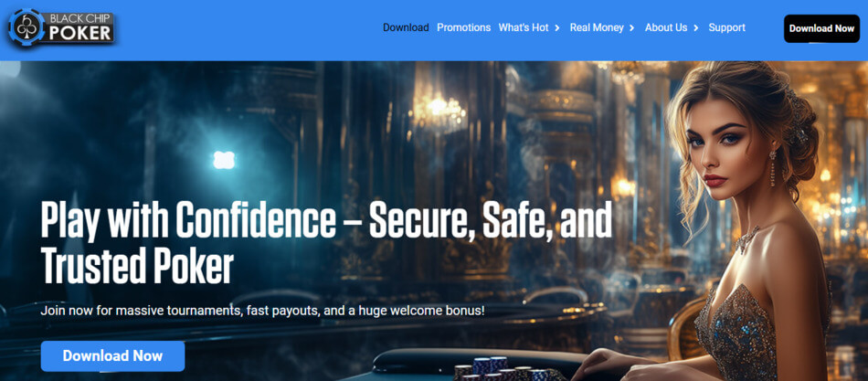The image size is (868, 381).
Task: Open the Download nav link
Action: pos(406,27)
